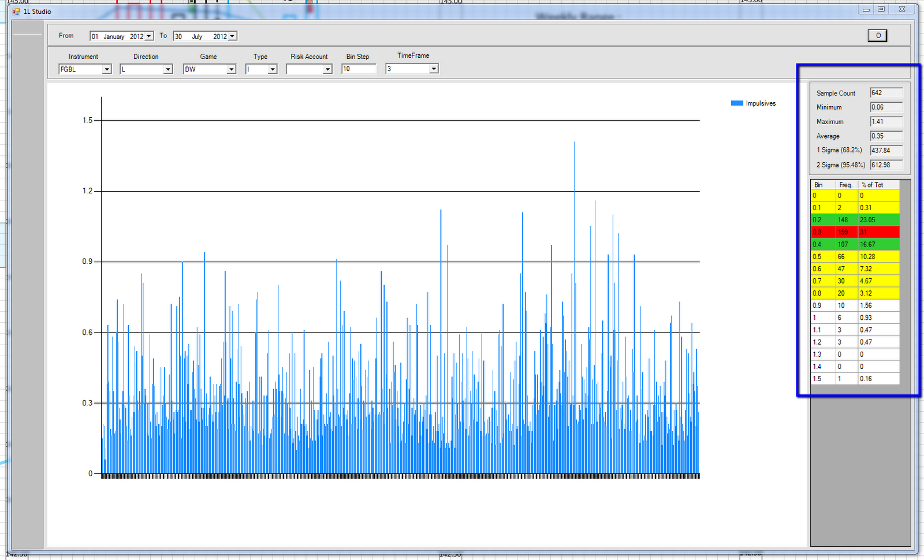
Task: Select the cell with frequency 148
Action: pyautogui.click(x=847, y=220)
